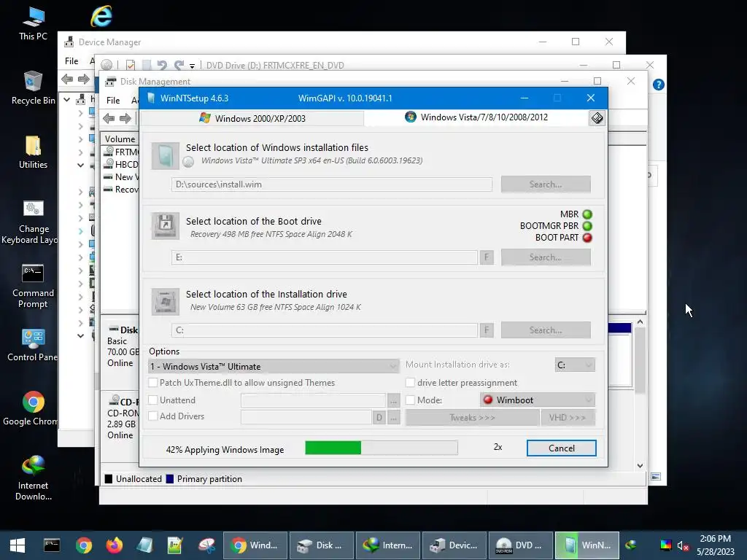
Task: Open Chrome pinned taskbar icon
Action: pyautogui.click(x=83, y=545)
